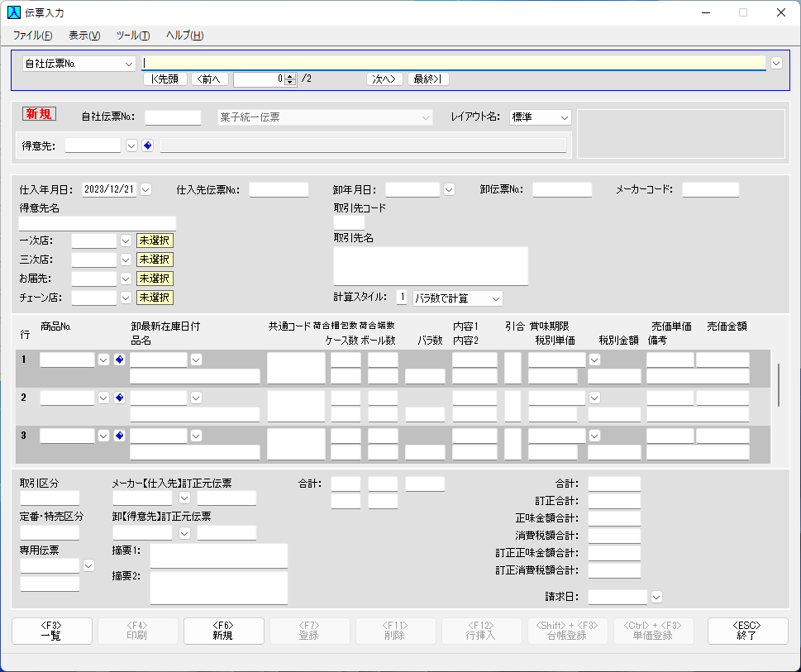Open the 請求日 date dropdown
This screenshot has width=801, height=672.
(x=656, y=597)
